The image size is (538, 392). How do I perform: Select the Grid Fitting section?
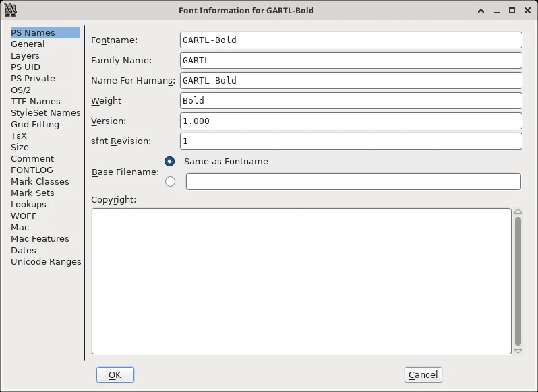(35, 125)
